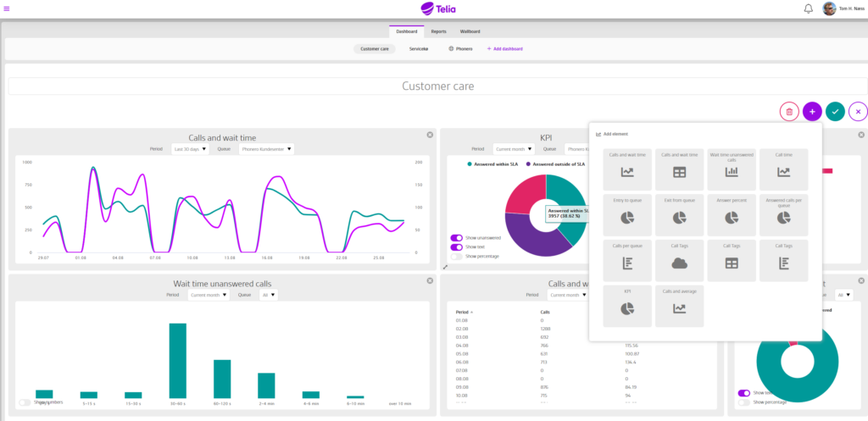This screenshot has width=868, height=421.
Task: Cancel editing with the X circle button
Action: point(858,112)
